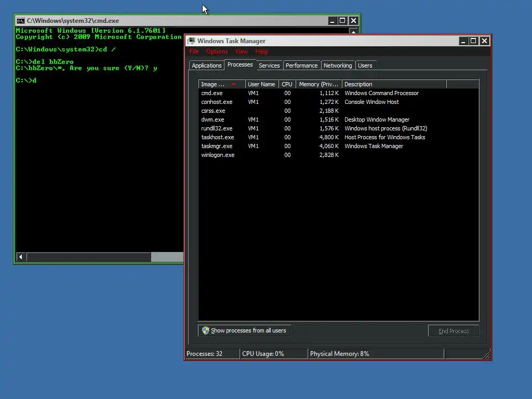The image size is (532, 399).
Task: Select the conhost.exe process row
Action: point(338,102)
